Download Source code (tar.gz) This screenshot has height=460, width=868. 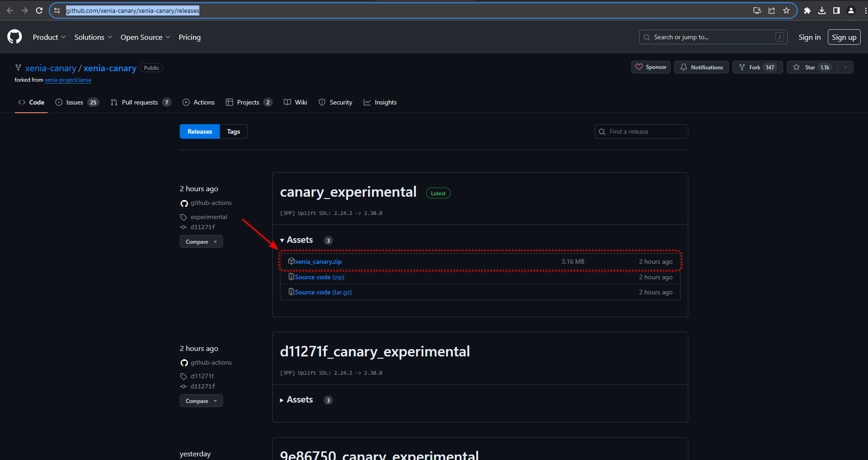[x=323, y=292]
